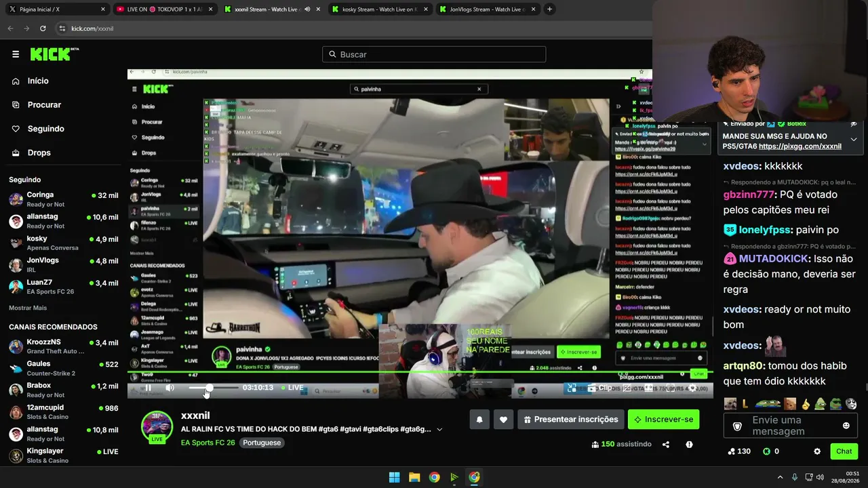
Task: Adjust the player volume slider
Action: click(213, 388)
